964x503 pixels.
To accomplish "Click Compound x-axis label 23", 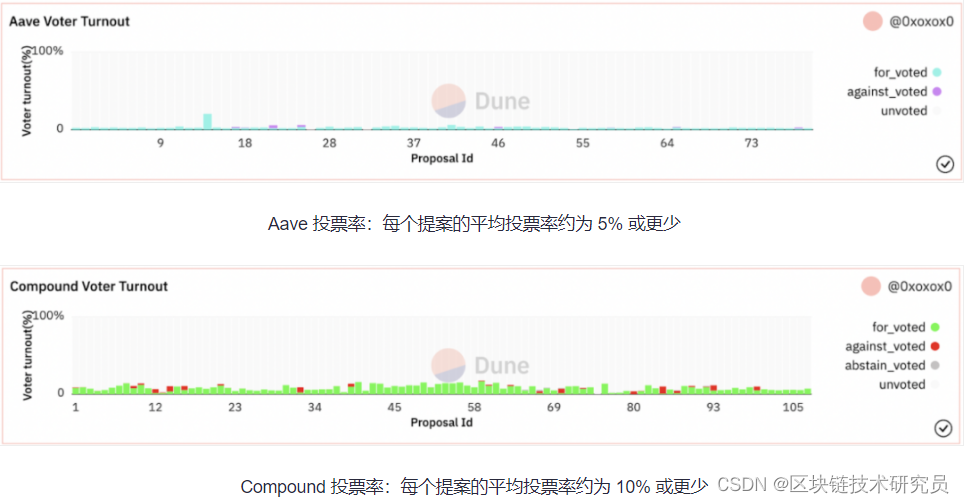I will (x=235, y=407).
